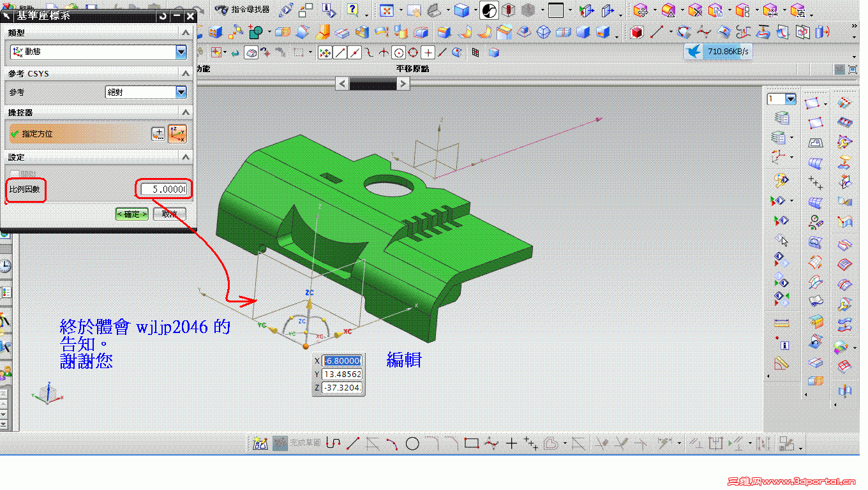This screenshot has width=868, height=490.
Task: Click the blue information icon in top toolbar
Action: click(x=329, y=10)
